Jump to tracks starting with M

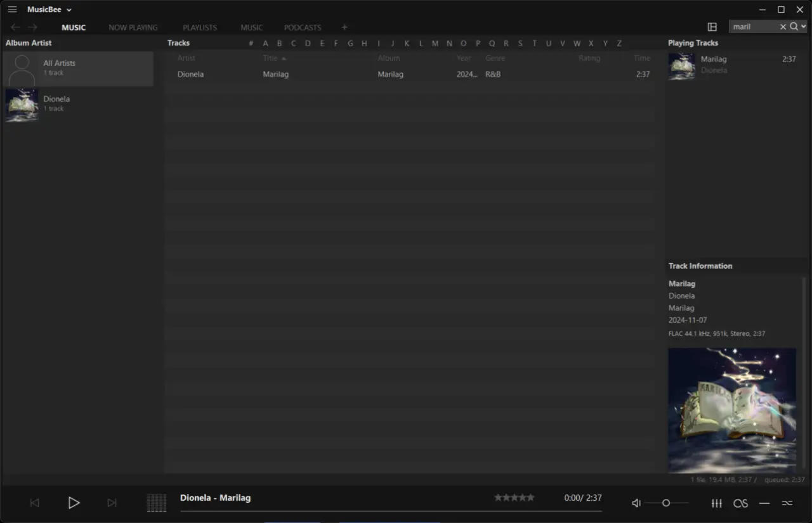coord(435,43)
